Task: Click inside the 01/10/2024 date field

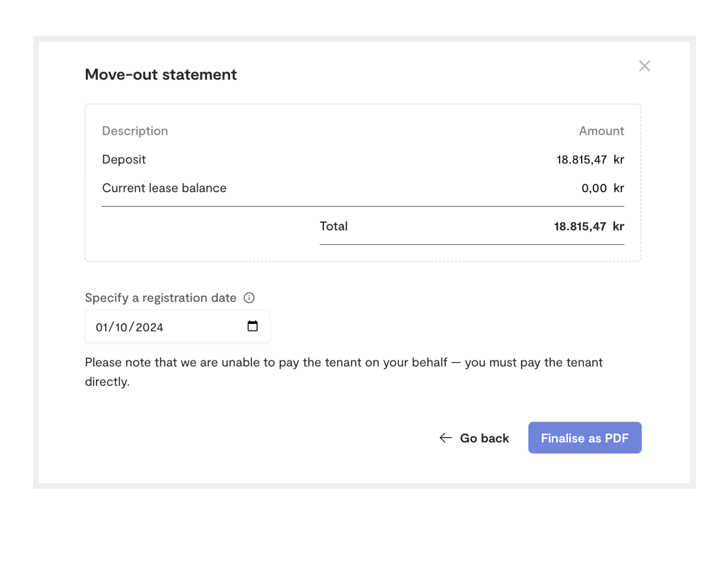Action: point(129,326)
